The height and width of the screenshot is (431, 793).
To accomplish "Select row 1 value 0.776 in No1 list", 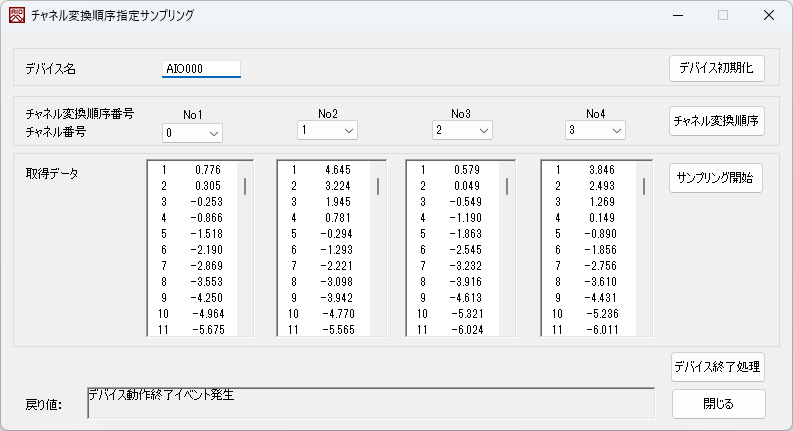I will [x=195, y=170].
